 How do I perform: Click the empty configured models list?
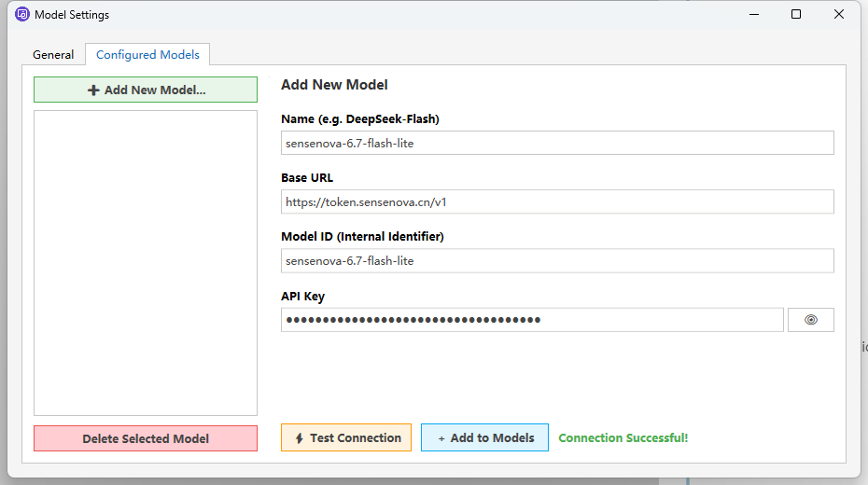pyautogui.click(x=146, y=263)
